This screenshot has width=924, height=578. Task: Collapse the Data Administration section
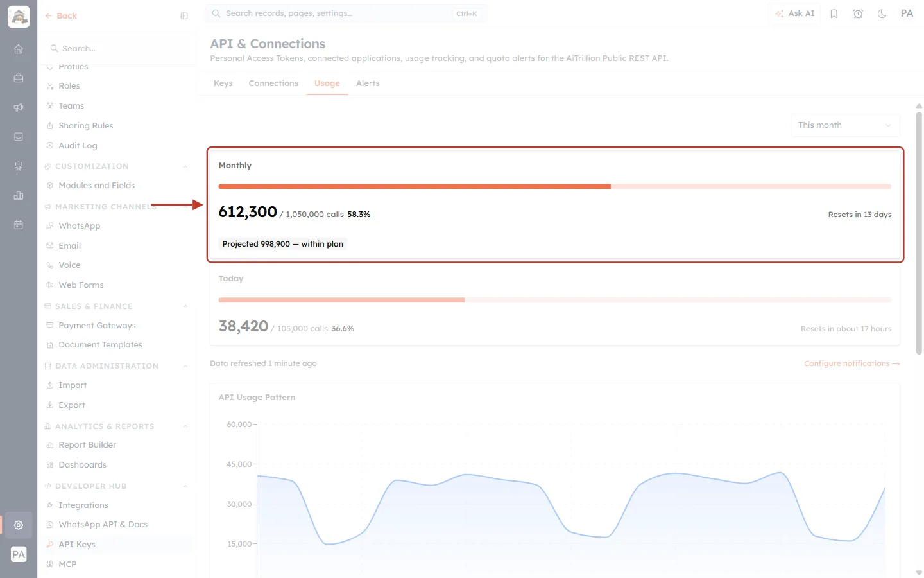pos(185,366)
